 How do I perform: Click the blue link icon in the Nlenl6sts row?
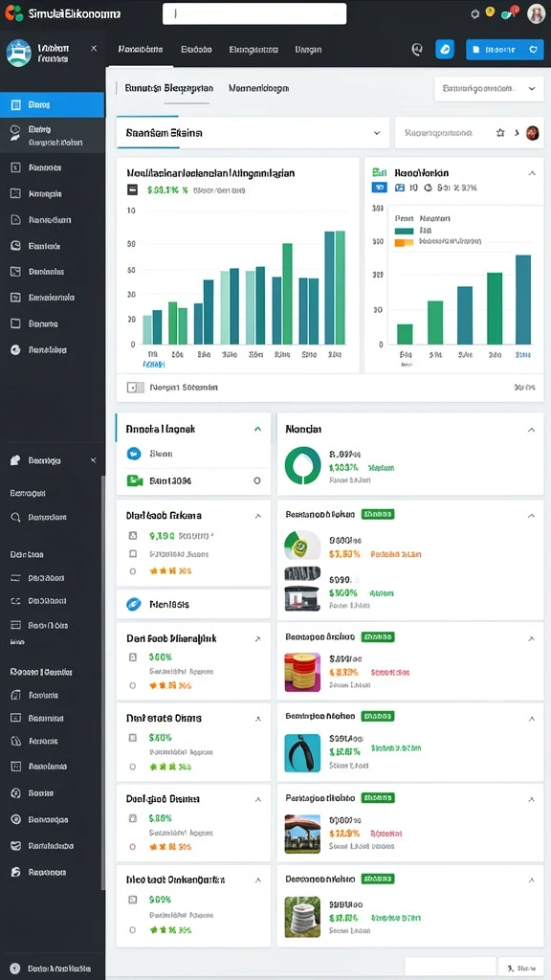[134, 605]
